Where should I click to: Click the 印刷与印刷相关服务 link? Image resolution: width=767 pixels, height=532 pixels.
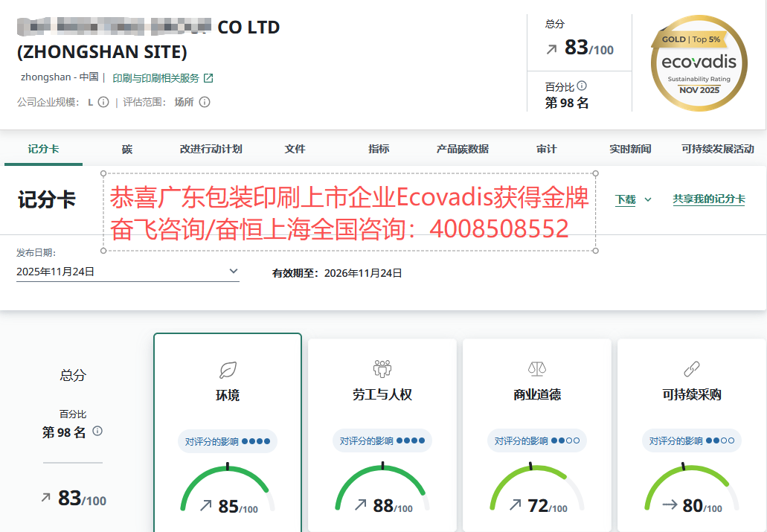point(156,78)
